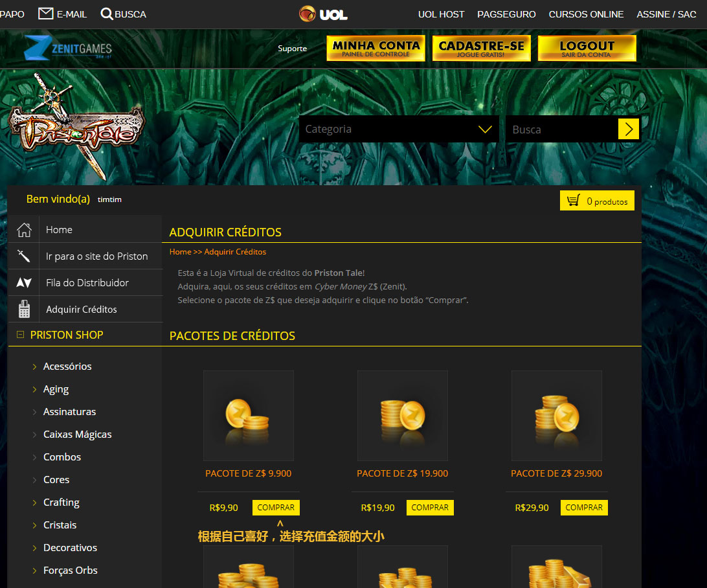This screenshot has width=707, height=588.
Task: Click the Home house icon
Action: pos(24,229)
